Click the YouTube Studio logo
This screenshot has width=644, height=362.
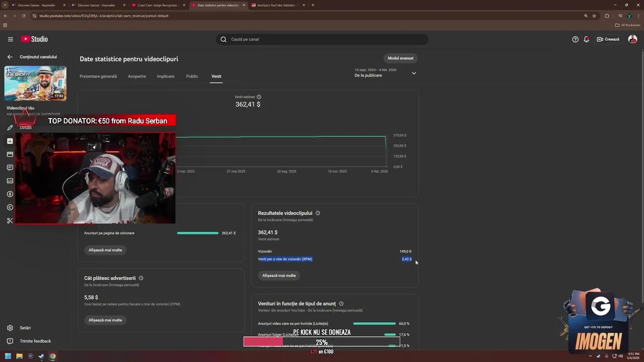click(x=34, y=39)
